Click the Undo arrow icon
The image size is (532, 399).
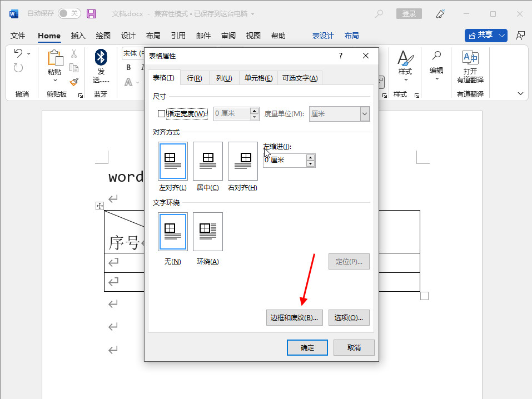click(18, 53)
